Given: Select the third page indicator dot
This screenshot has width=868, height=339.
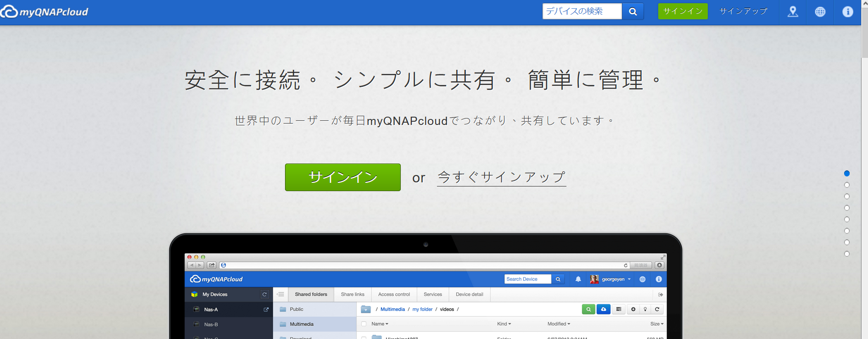Looking at the screenshot, I should (847, 197).
